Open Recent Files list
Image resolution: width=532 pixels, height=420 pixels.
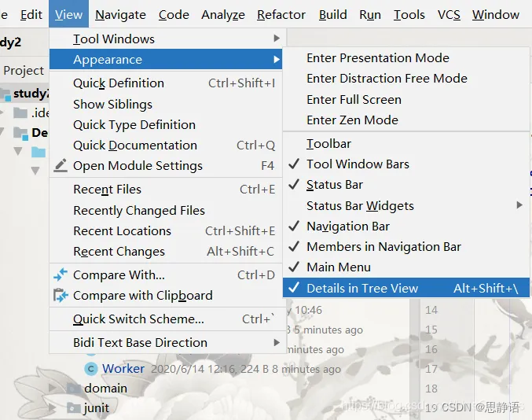pyautogui.click(x=166, y=189)
